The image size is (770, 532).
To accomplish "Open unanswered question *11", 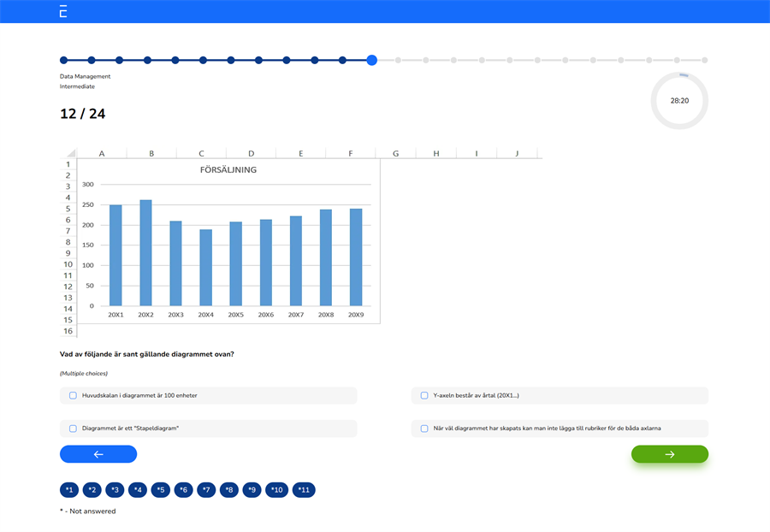I will point(304,490).
